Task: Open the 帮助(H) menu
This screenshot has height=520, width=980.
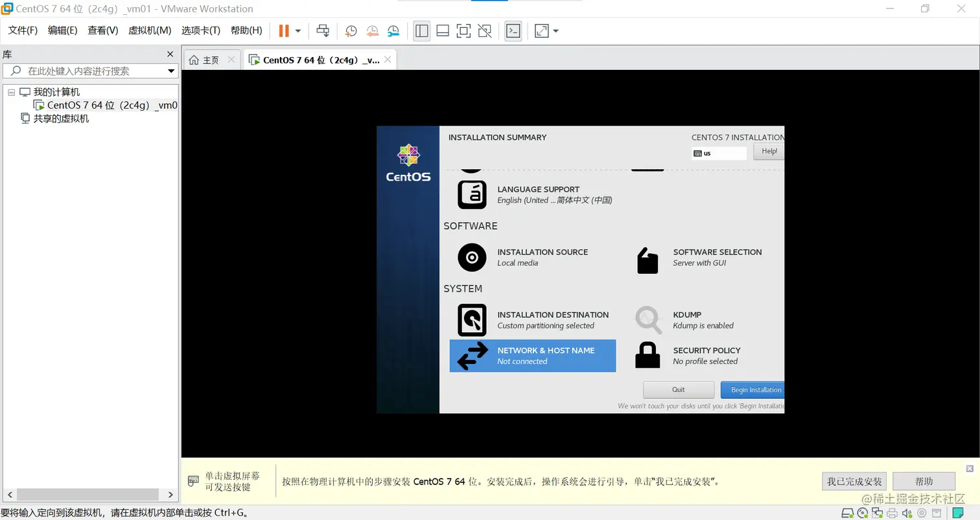Action: (x=246, y=30)
